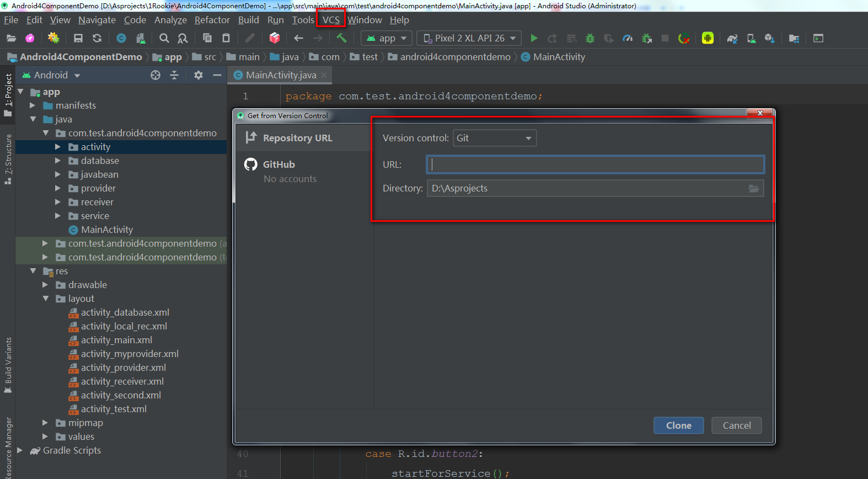
Task: Click Attach Debugger to Android Process icon
Action: point(647,38)
